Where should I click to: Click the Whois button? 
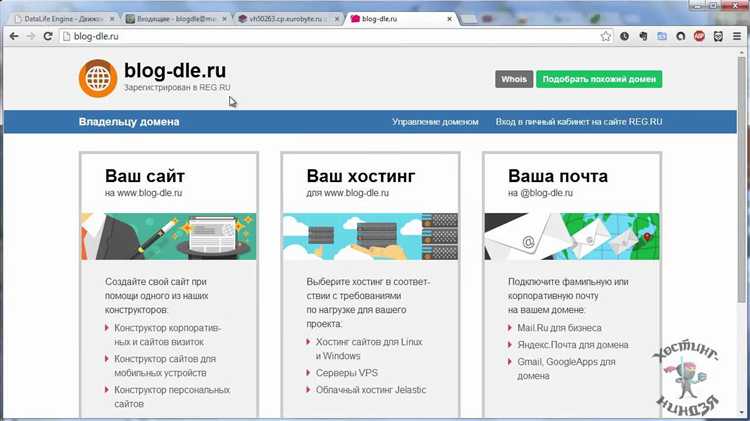[514, 79]
